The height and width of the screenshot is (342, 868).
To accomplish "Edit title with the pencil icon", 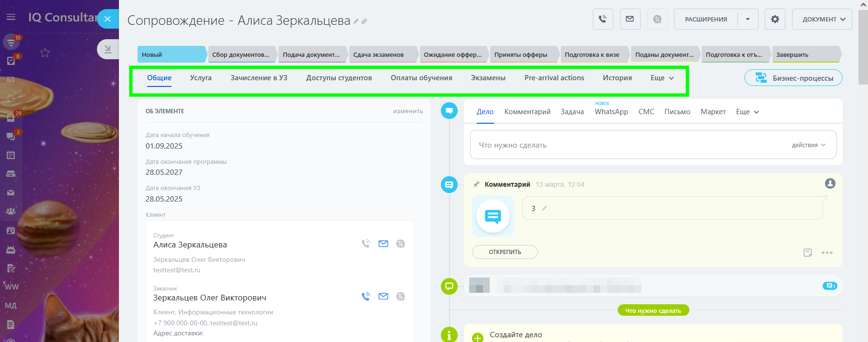I will (356, 21).
